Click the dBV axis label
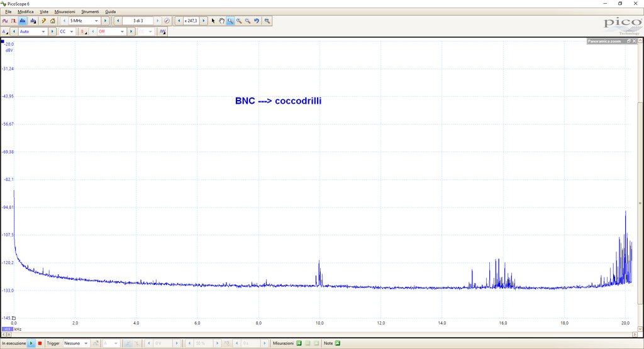 pos(9,50)
